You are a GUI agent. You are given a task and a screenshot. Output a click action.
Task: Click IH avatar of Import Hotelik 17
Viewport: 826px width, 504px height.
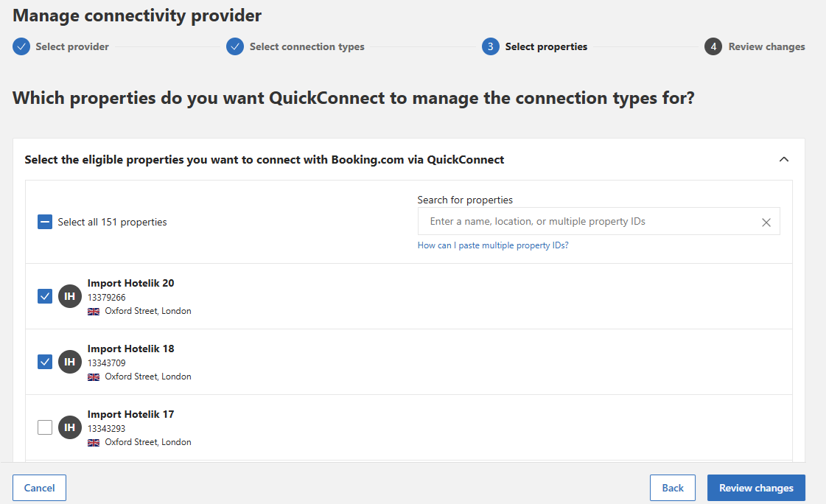[70, 427]
